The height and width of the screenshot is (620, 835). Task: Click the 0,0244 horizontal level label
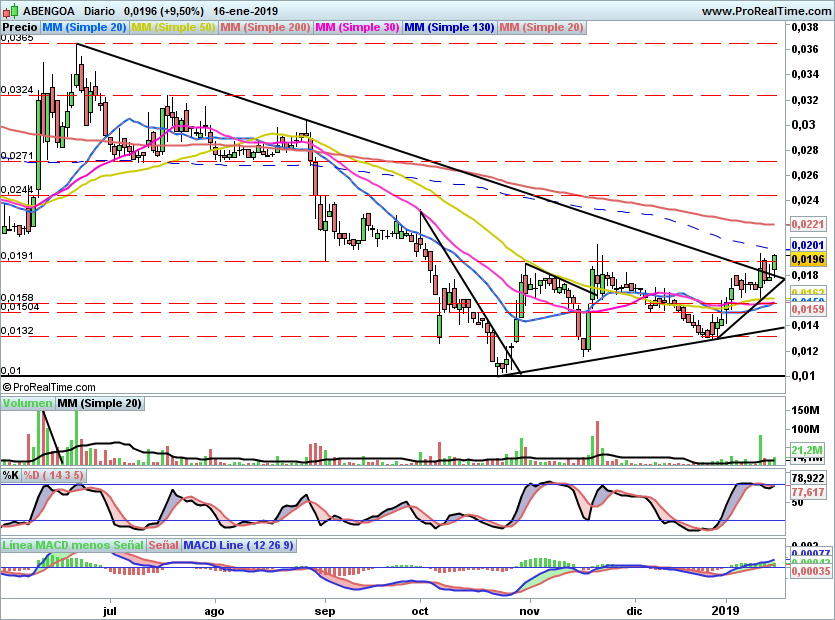click(x=17, y=190)
